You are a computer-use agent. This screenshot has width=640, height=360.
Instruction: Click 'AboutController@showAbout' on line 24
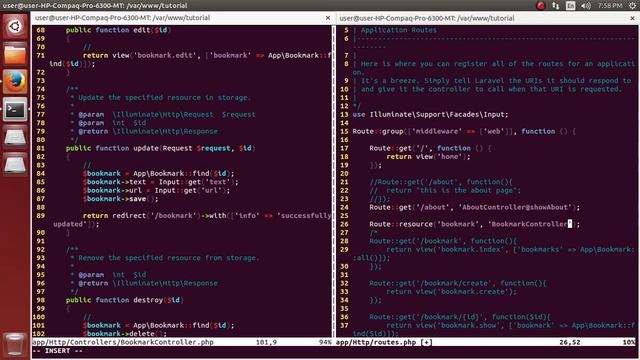515,207
